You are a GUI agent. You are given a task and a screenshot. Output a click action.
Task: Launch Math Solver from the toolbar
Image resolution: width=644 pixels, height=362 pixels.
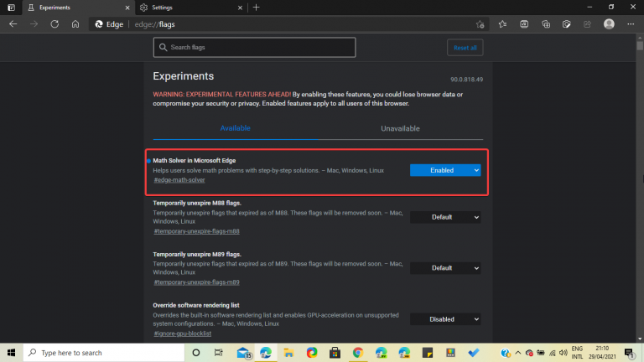click(x=524, y=24)
